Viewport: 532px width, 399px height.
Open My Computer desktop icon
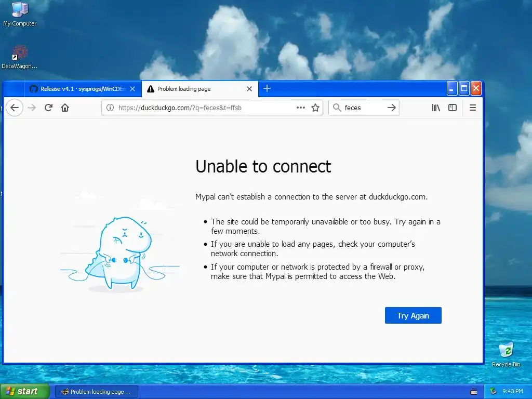(20, 14)
